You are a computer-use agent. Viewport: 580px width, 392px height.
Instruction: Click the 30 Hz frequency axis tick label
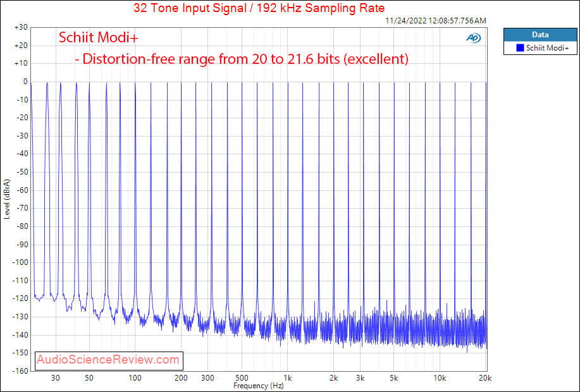pyautogui.click(x=56, y=378)
